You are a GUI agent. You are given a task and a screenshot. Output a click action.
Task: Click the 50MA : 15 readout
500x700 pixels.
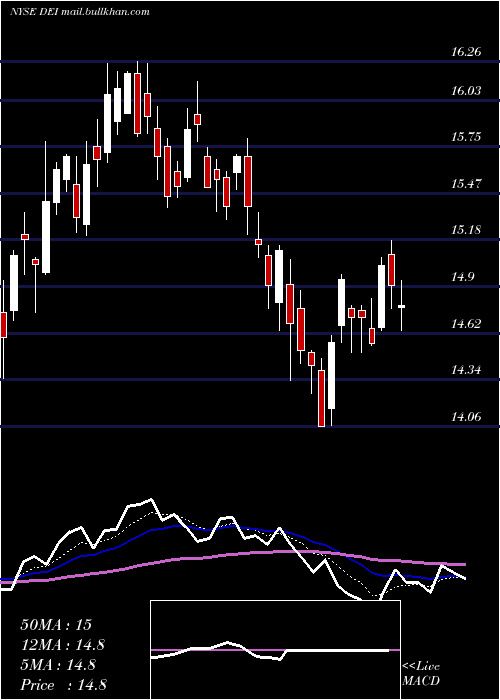click(x=56, y=625)
